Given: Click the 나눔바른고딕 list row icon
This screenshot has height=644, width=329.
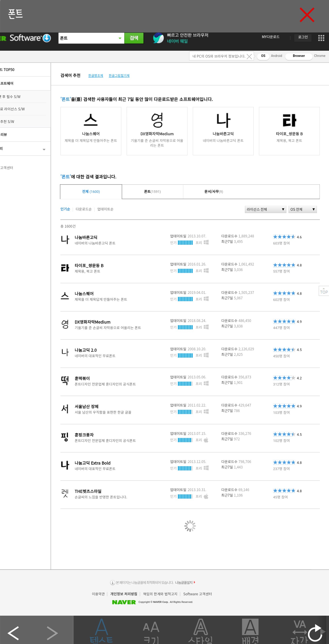Looking at the screenshot, I should click(65, 240).
